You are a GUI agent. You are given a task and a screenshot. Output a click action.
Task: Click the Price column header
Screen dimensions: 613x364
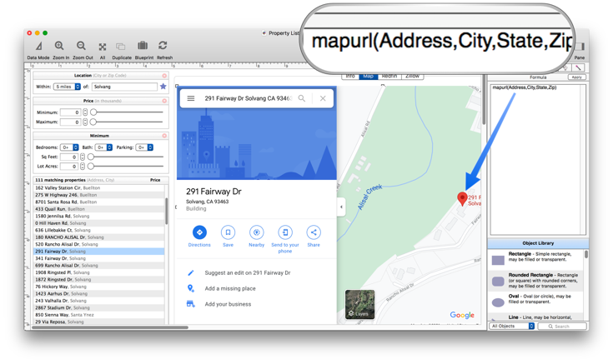coord(155,180)
